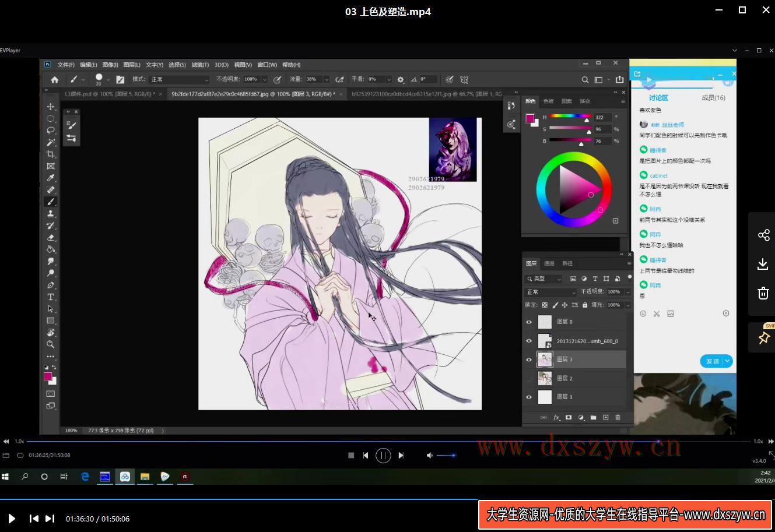
Task: Open brush settings gear in options bar
Action: pos(401,79)
